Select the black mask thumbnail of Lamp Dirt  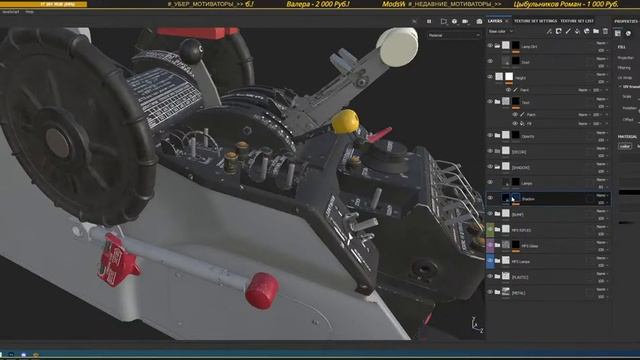[516, 45]
